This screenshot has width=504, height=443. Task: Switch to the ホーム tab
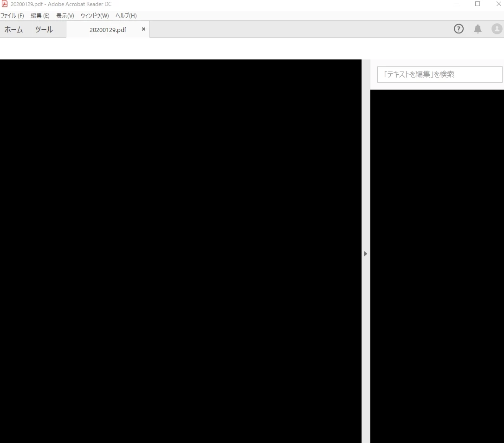point(13,30)
